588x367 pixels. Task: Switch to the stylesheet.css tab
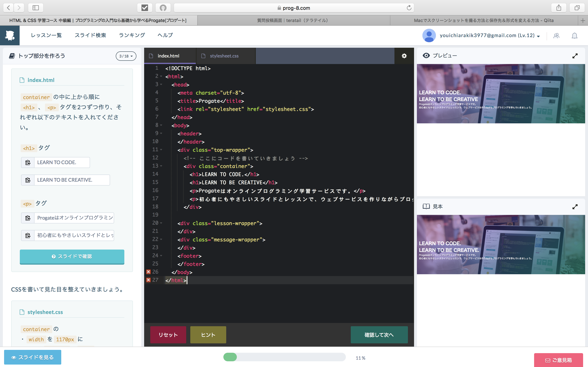coord(224,56)
